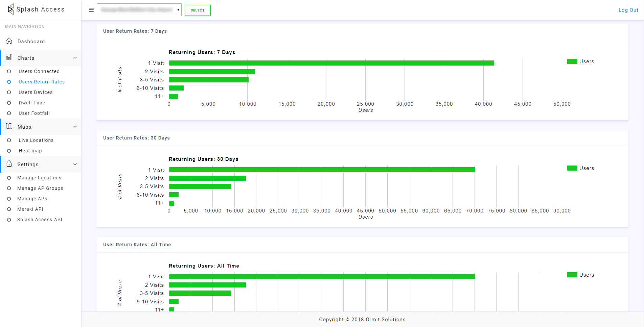Click the 1 Visit bar in 7 Days chart

tap(331, 63)
